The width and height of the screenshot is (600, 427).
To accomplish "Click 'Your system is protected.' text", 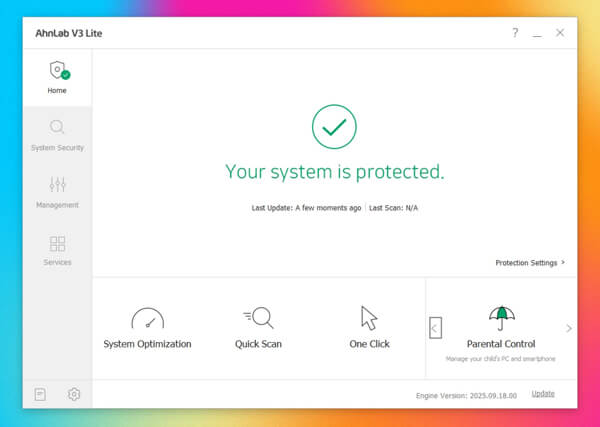I will [334, 172].
